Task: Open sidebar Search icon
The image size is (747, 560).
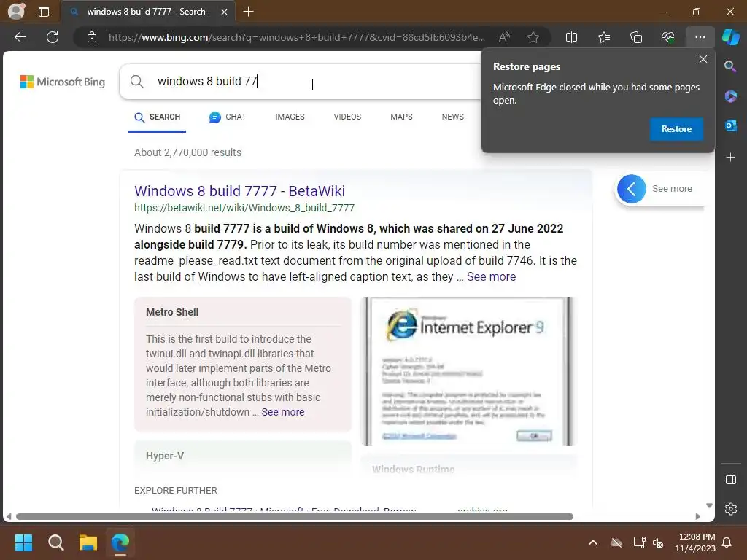Action: 730,66
